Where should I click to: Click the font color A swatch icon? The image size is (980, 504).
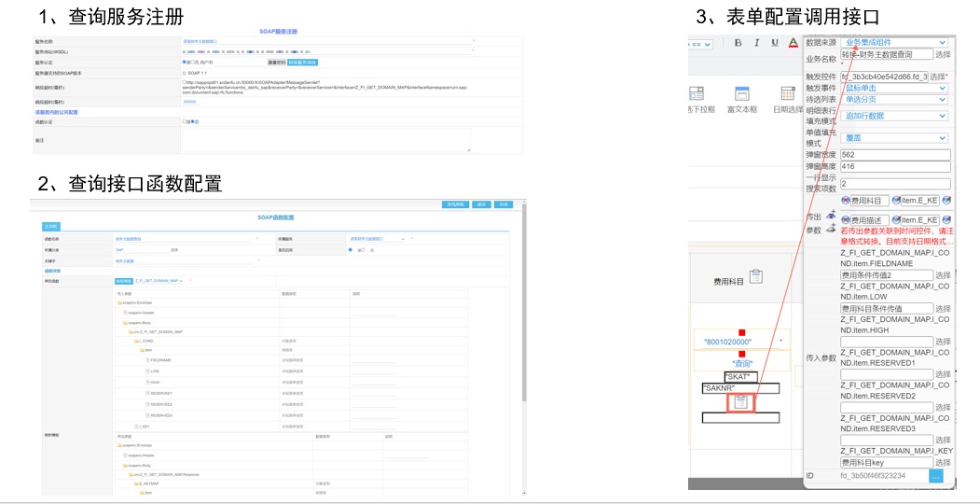(x=794, y=43)
